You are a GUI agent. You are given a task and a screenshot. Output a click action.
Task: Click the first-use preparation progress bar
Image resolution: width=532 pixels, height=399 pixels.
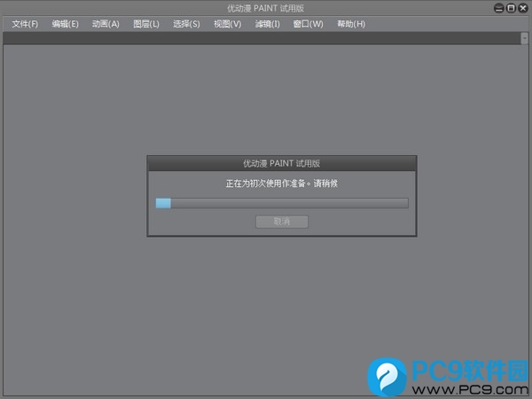tap(282, 203)
